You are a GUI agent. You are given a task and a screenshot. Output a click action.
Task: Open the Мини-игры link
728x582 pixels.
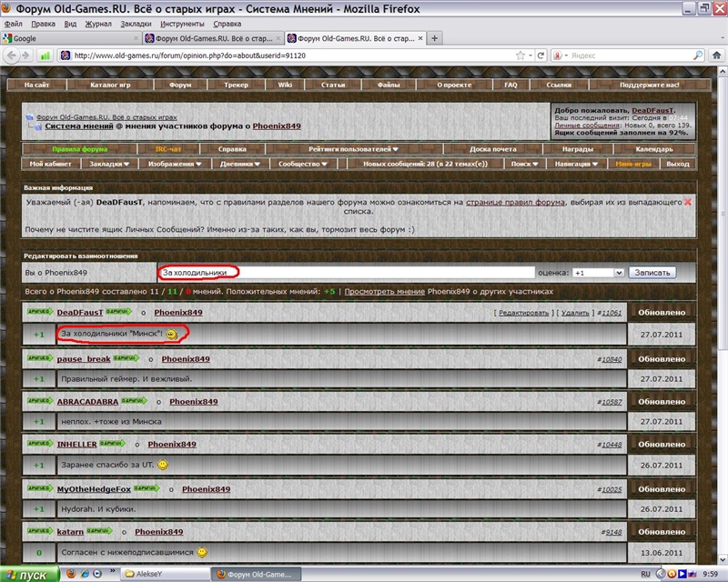click(633, 164)
